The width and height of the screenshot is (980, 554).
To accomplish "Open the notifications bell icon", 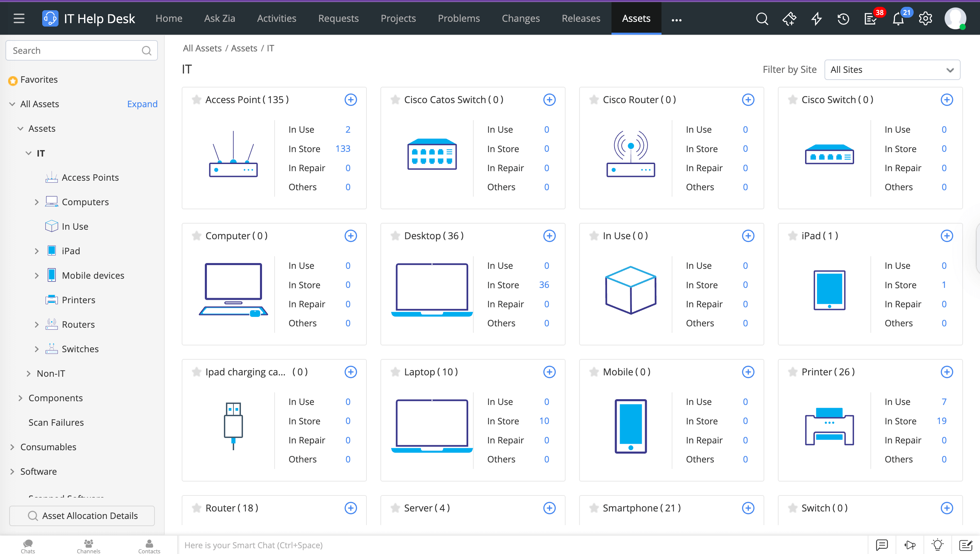I will click(x=898, y=19).
